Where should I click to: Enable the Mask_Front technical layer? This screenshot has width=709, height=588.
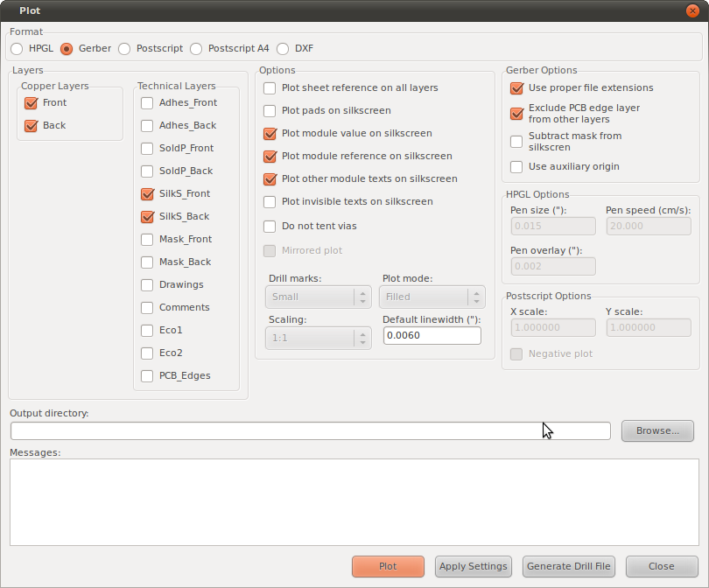click(x=147, y=240)
